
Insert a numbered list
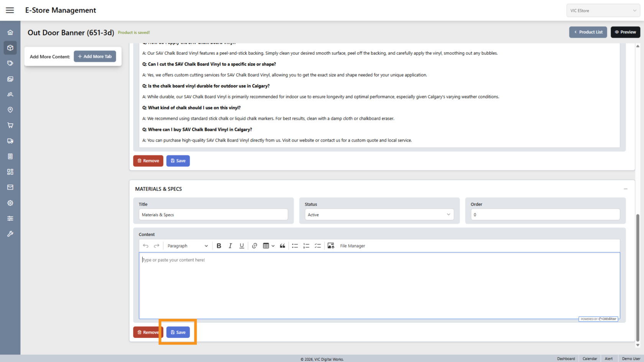coord(306,246)
